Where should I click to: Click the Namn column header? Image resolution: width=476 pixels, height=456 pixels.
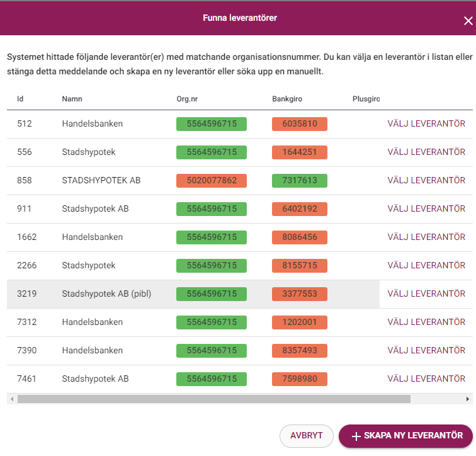point(72,99)
